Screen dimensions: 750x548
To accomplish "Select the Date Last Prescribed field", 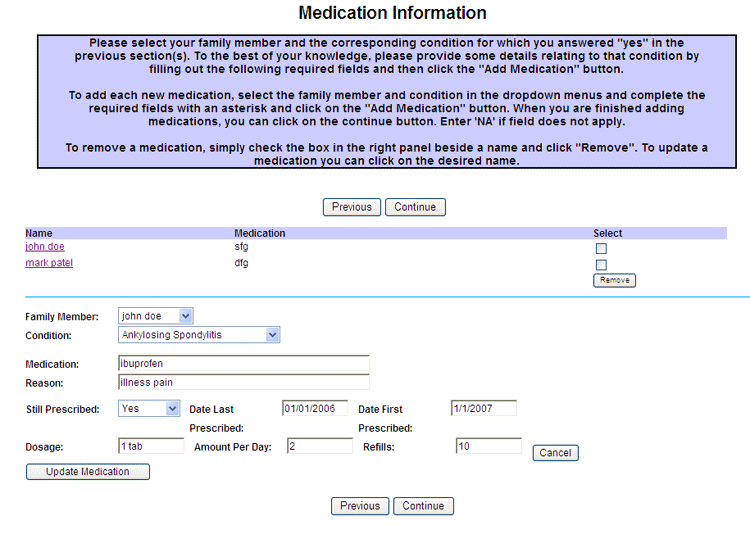I will (x=315, y=408).
